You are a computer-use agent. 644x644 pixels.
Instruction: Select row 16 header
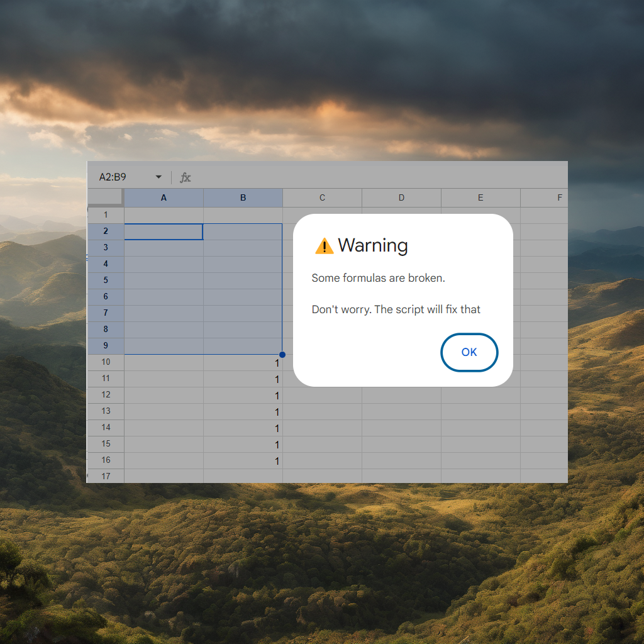(106, 460)
